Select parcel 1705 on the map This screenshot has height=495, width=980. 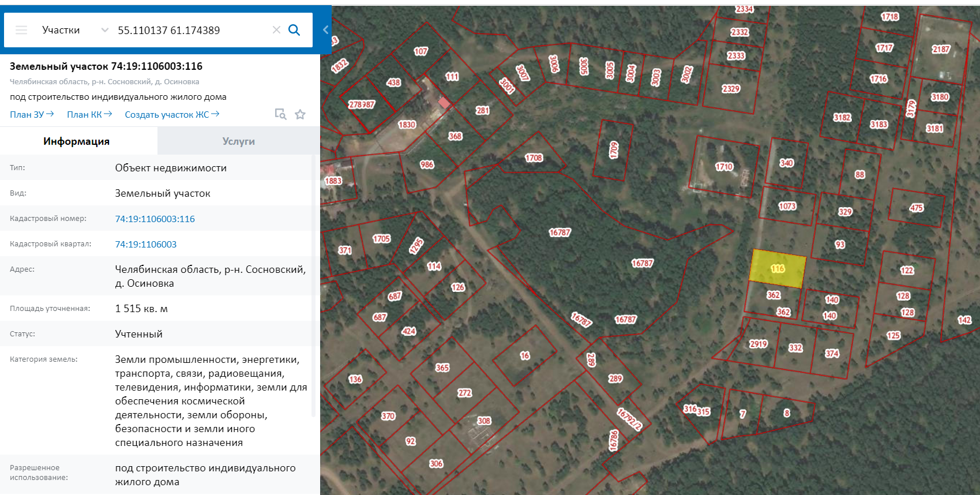[x=381, y=239]
